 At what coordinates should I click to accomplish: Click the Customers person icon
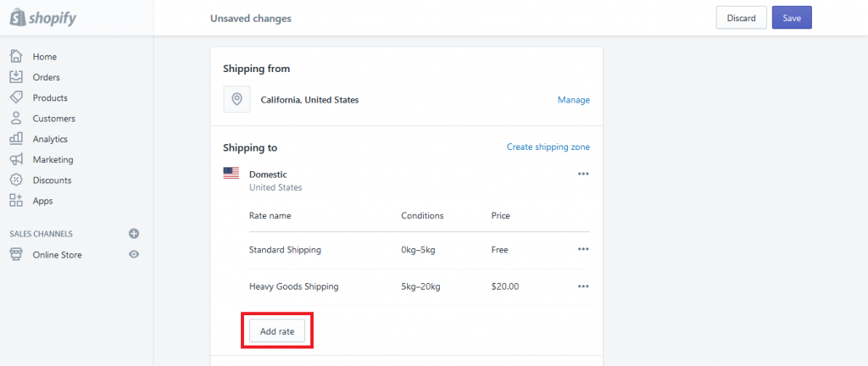(16, 118)
